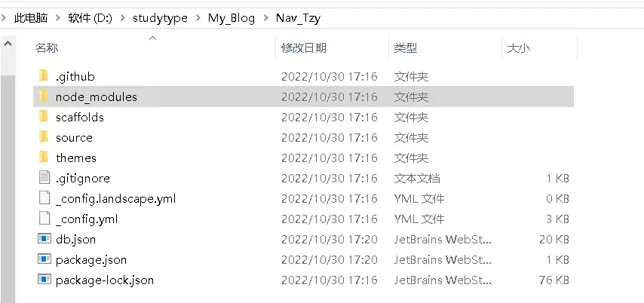Sort files by 修改日期 column header
Image resolution: width=644 pixels, height=303 pixels.
point(304,48)
